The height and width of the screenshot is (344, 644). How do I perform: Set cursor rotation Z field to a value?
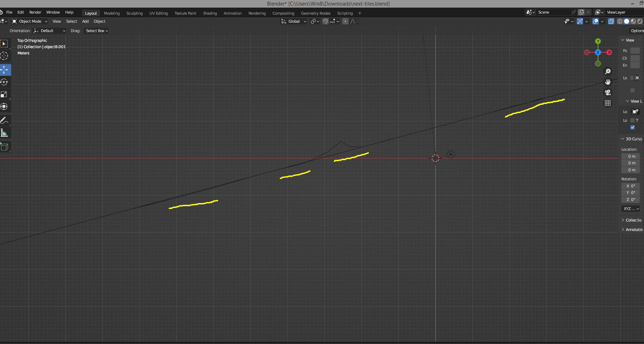click(x=630, y=200)
